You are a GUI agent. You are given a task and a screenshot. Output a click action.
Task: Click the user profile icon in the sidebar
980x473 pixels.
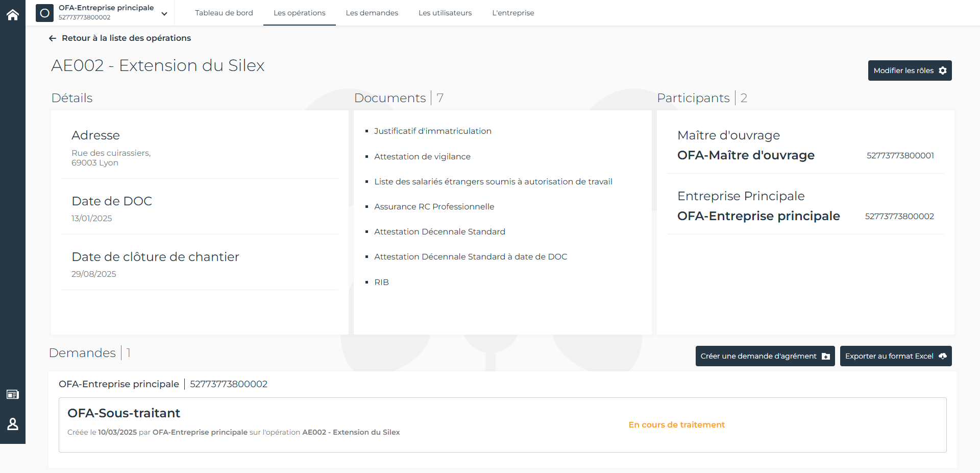[x=12, y=424]
